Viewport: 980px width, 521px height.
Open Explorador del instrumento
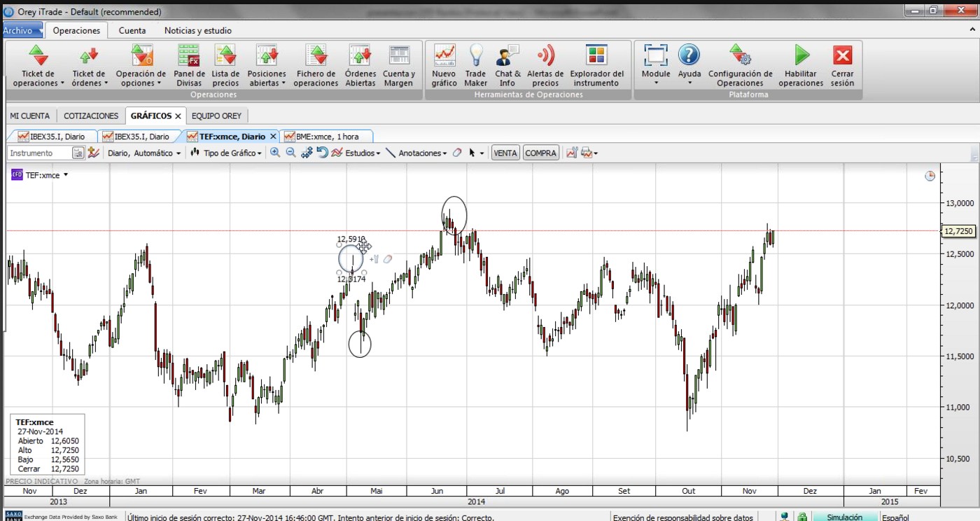coord(596,65)
